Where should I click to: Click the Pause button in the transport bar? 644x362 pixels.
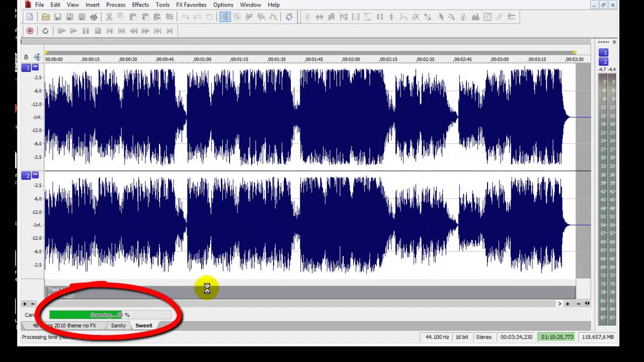(86, 31)
